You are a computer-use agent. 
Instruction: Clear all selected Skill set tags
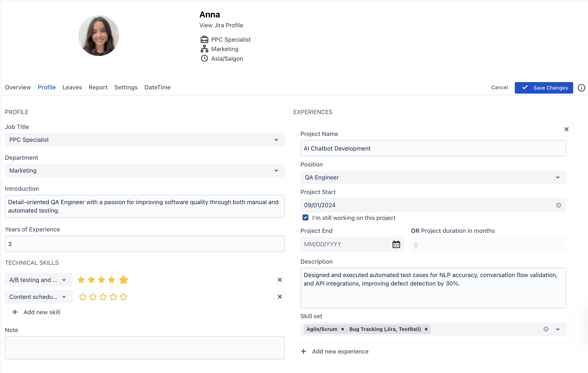(x=546, y=329)
